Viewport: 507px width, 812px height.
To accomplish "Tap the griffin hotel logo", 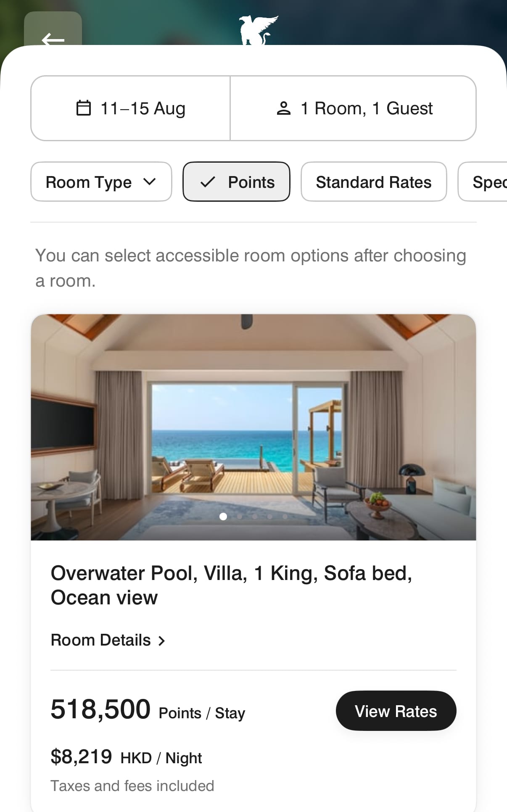I will coord(259,30).
